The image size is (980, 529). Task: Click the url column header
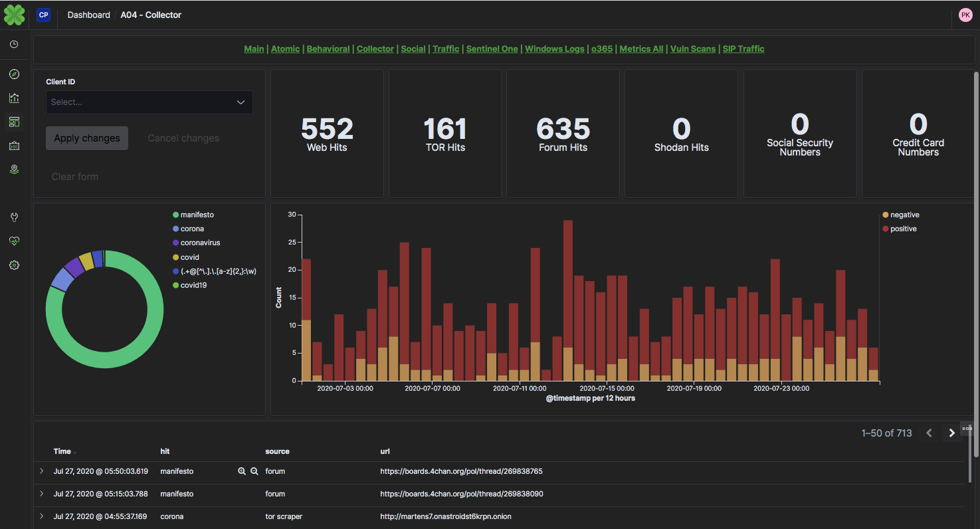point(385,451)
